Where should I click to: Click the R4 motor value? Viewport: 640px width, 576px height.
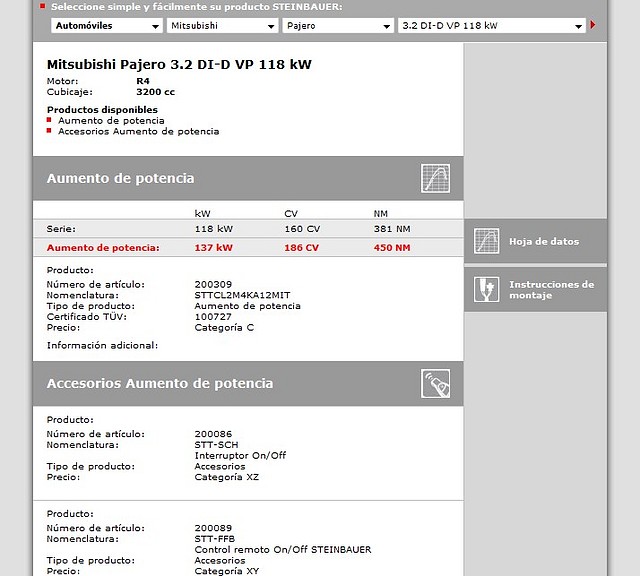click(x=143, y=81)
